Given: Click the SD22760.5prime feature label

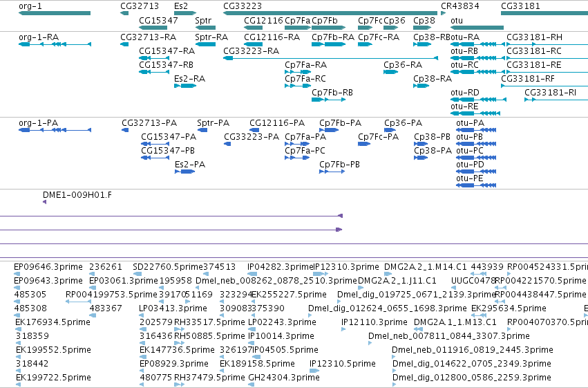Looking at the screenshot, I should [x=167, y=267].
